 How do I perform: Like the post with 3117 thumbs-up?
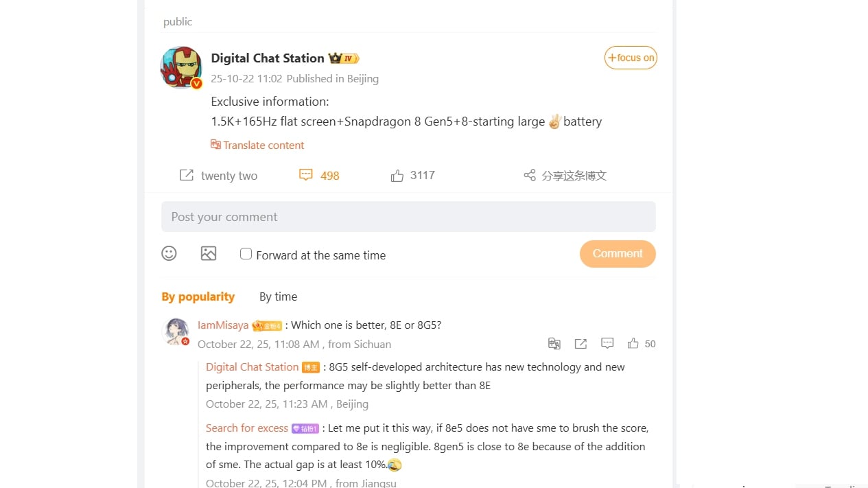(397, 176)
